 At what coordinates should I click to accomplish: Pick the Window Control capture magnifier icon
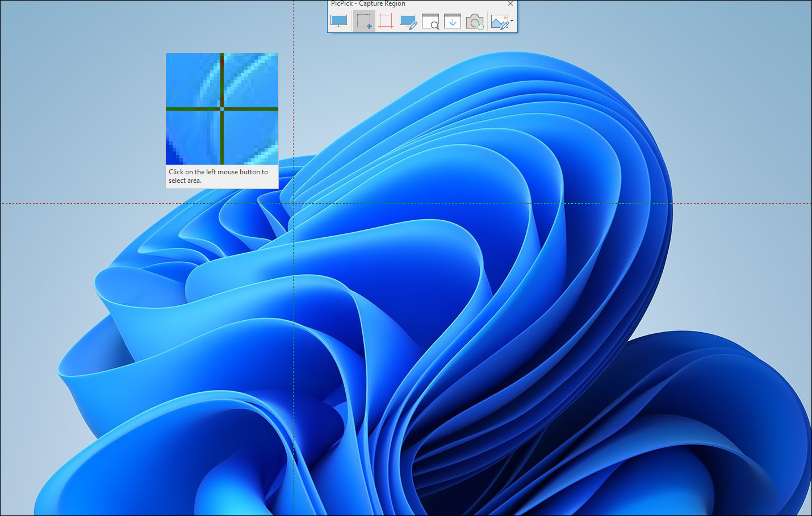pos(430,22)
